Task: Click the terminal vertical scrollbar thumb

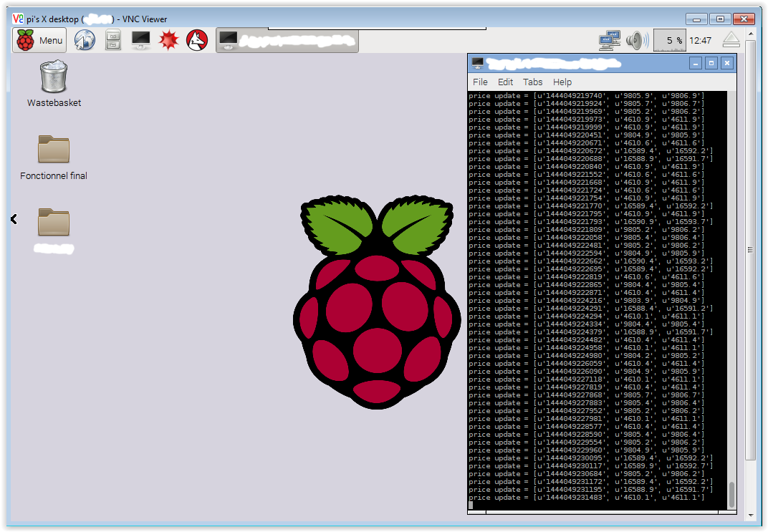Action: (731, 495)
